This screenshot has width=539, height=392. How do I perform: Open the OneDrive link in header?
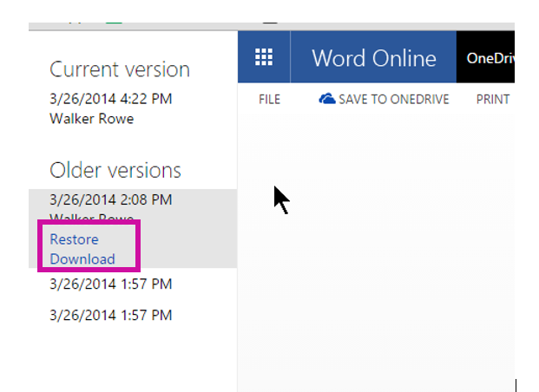pos(490,58)
